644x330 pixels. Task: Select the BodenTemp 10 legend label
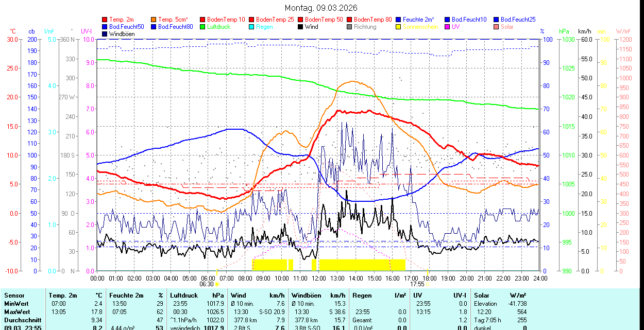coord(226,20)
